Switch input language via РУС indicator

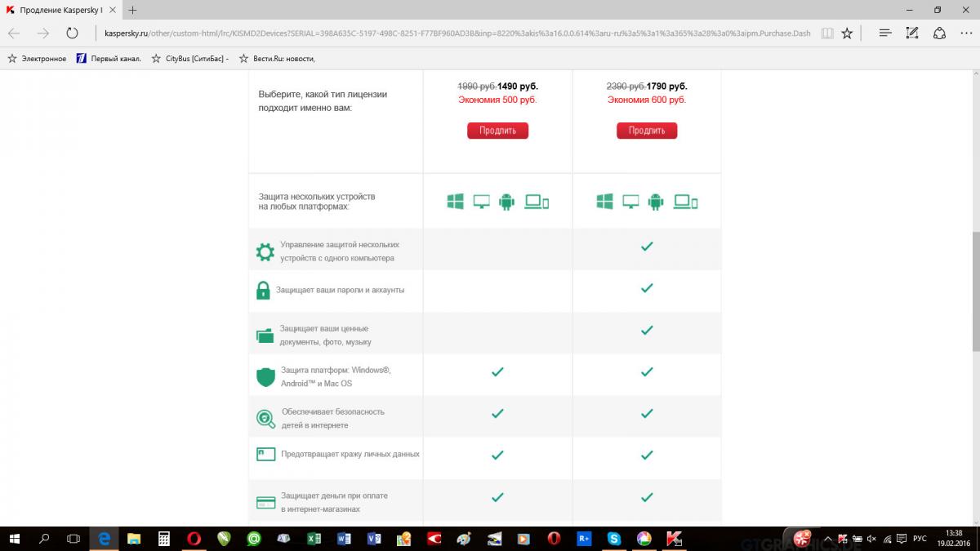pos(920,539)
